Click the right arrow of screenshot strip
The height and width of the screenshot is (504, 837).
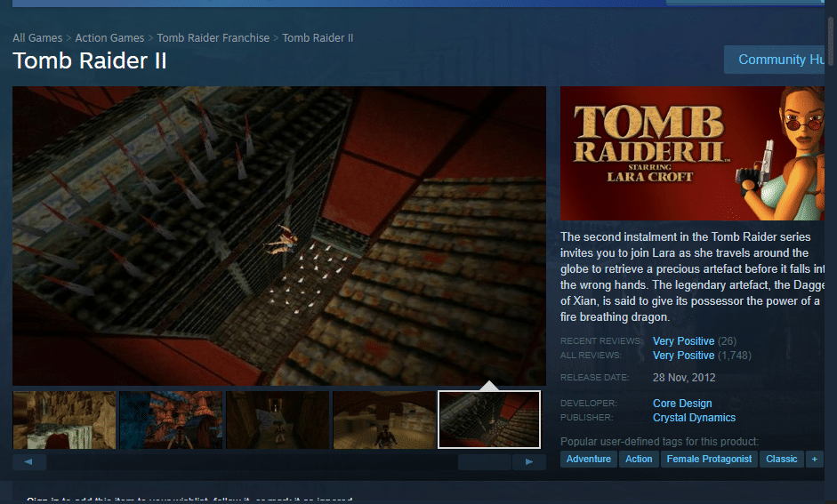pyautogui.click(x=529, y=462)
